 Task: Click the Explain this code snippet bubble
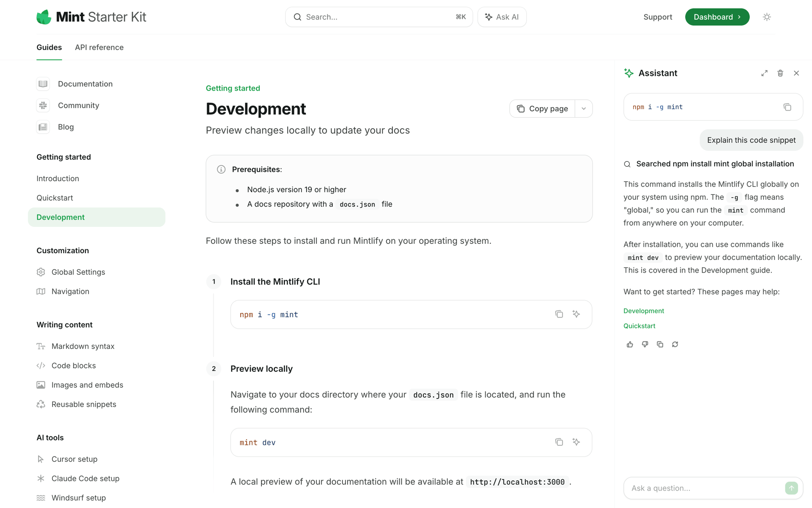click(x=751, y=140)
